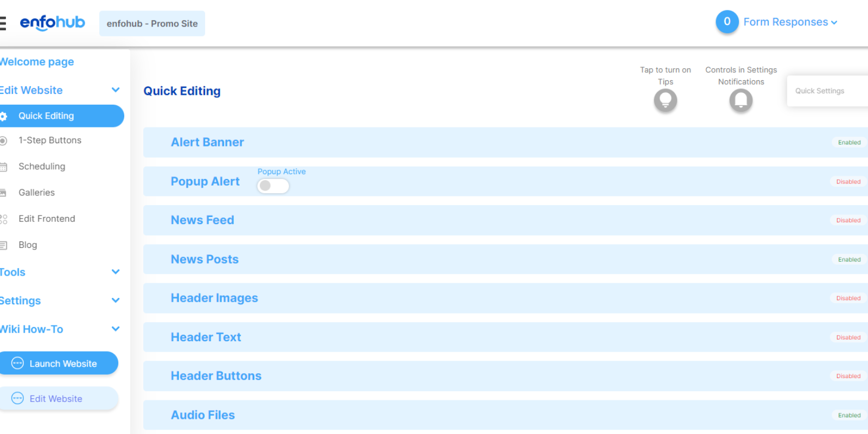Click the Quick Editing page heading
This screenshot has width=868, height=434.
pyautogui.click(x=182, y=91)
